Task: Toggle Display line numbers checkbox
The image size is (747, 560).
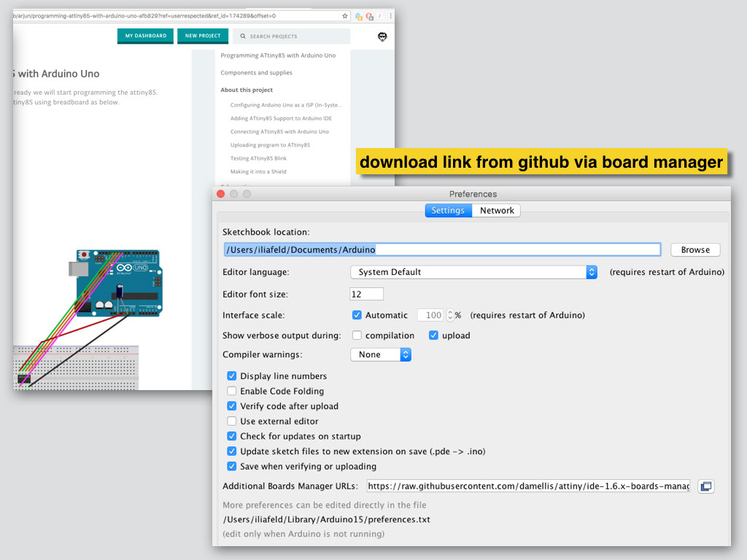Action: [x=231, y=376]
